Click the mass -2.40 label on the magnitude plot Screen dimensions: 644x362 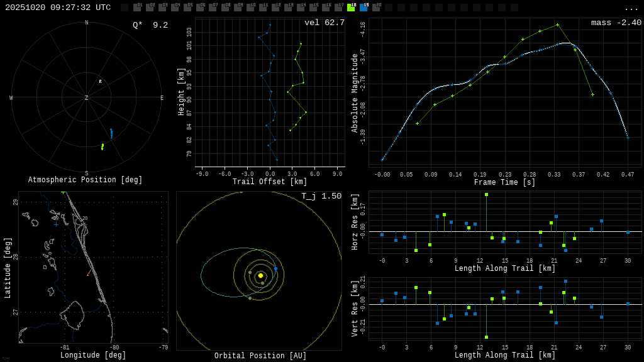[616, 23]
